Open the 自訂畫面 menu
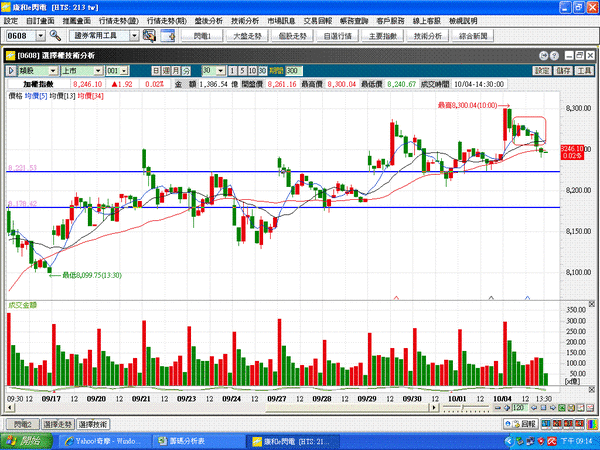This screenshot has height=450, width=600. pos(40,21)
